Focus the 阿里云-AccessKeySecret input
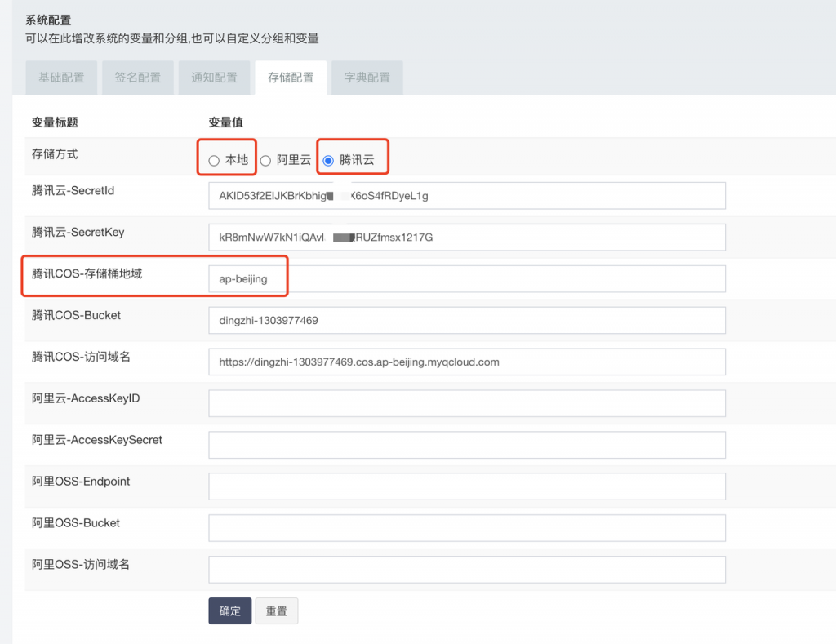836x644 pixels. [467, 445]
